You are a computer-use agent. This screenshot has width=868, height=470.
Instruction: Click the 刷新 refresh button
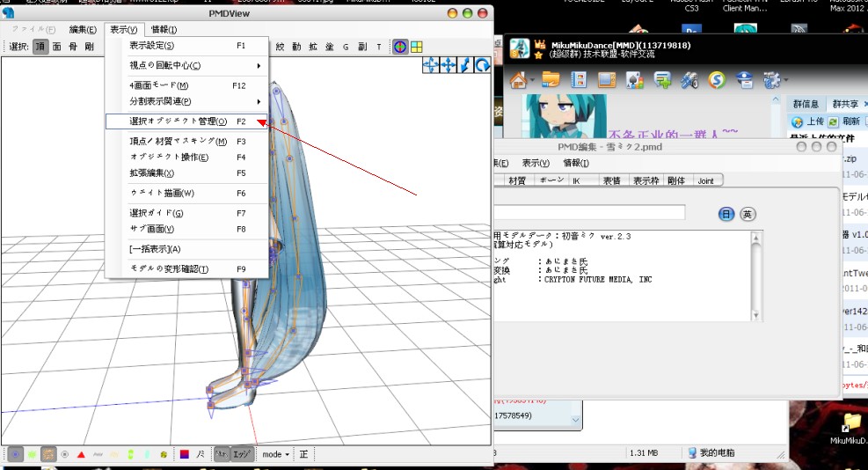(845, 121)
